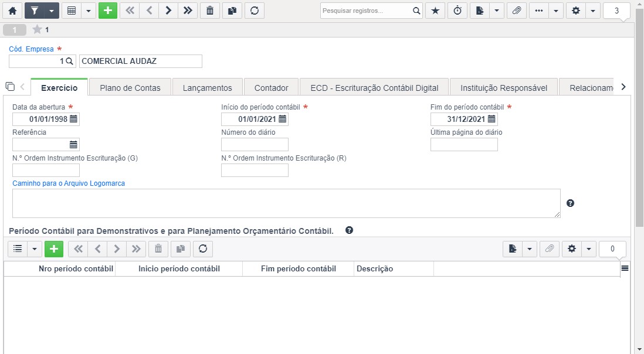
Task: Open the filter options dropdown arrow
Action: click(52, 11)
